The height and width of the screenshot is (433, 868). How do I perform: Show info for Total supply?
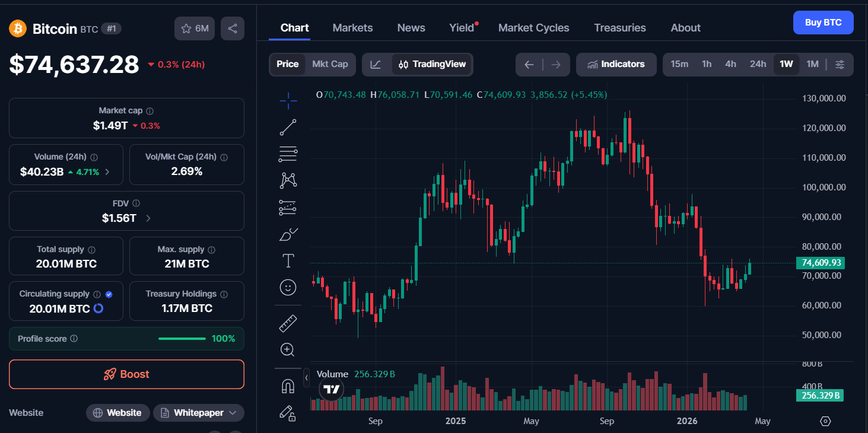coord(91,250)
